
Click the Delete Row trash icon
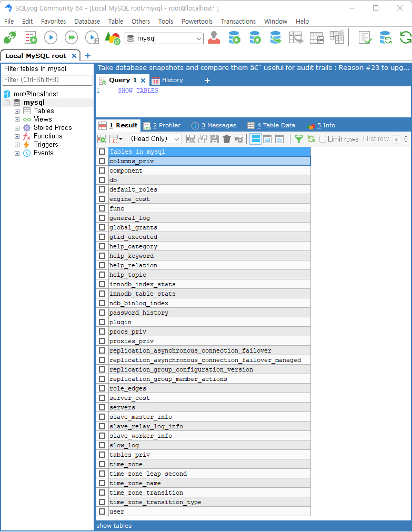coord(227,139)
